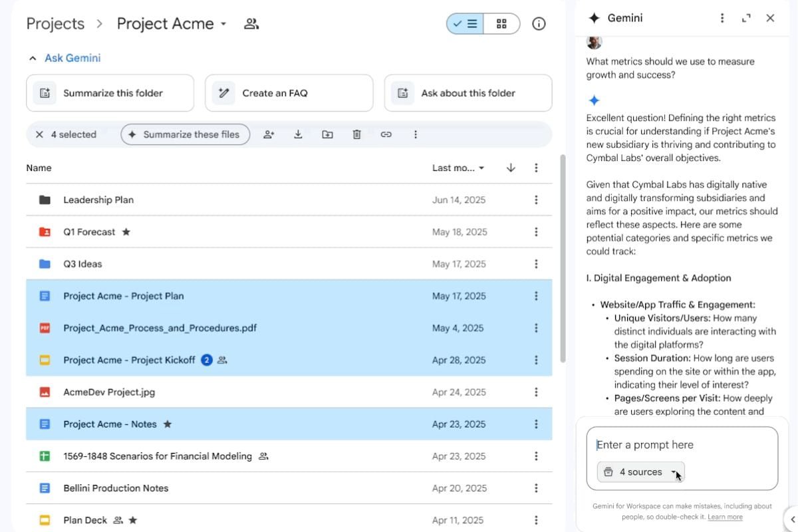Download the selected files
Screen dimensions: 798x532
(298, 134)
